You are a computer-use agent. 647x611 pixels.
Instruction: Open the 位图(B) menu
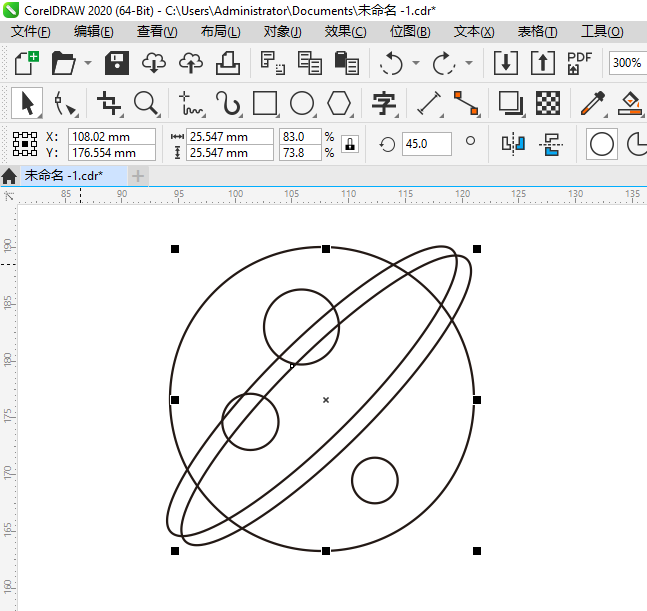[410, 32]
